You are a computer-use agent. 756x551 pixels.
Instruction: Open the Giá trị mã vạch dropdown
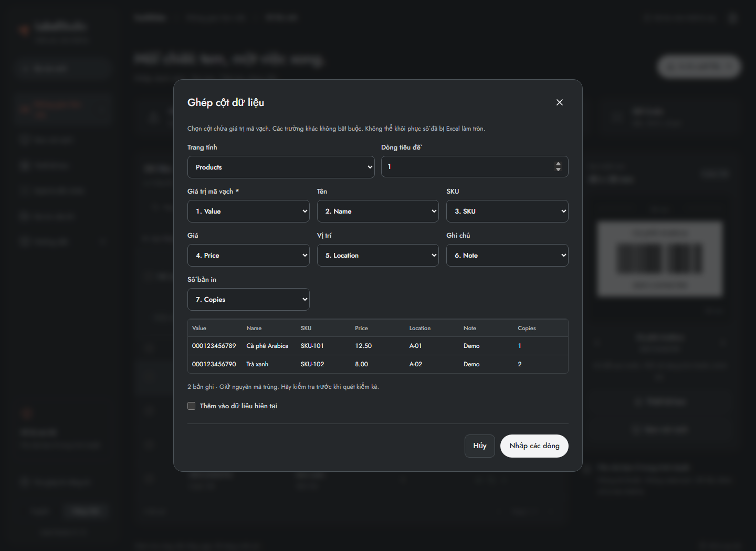(248, 211)
